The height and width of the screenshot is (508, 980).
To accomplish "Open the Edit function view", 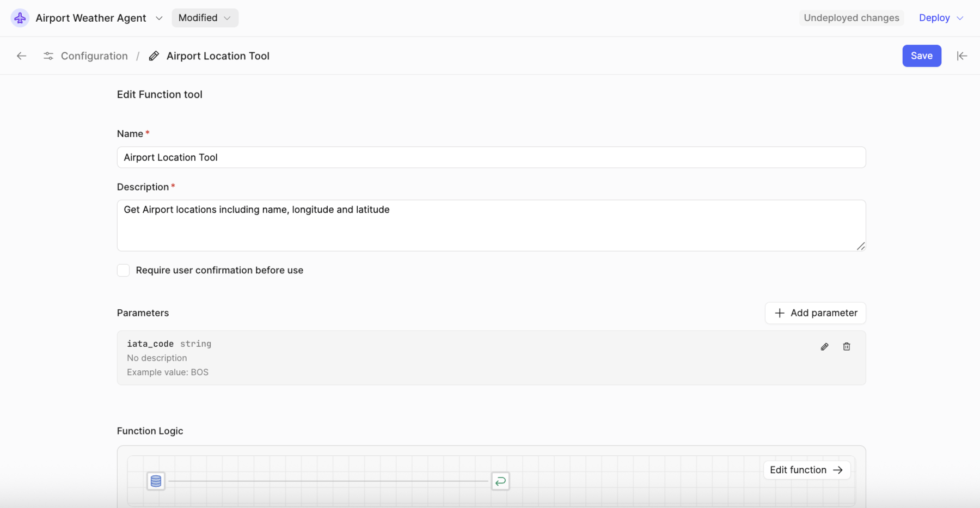I will point(806,469).
